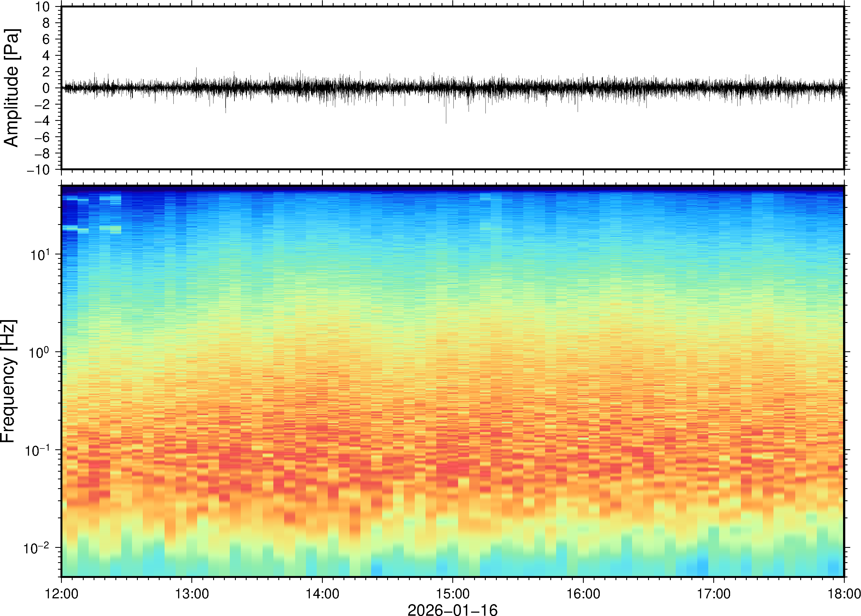The height and width of the screenshot is (616, 861).
Task: Click the 10⁻² frequency tick label
Action: (x=36, y=548)
